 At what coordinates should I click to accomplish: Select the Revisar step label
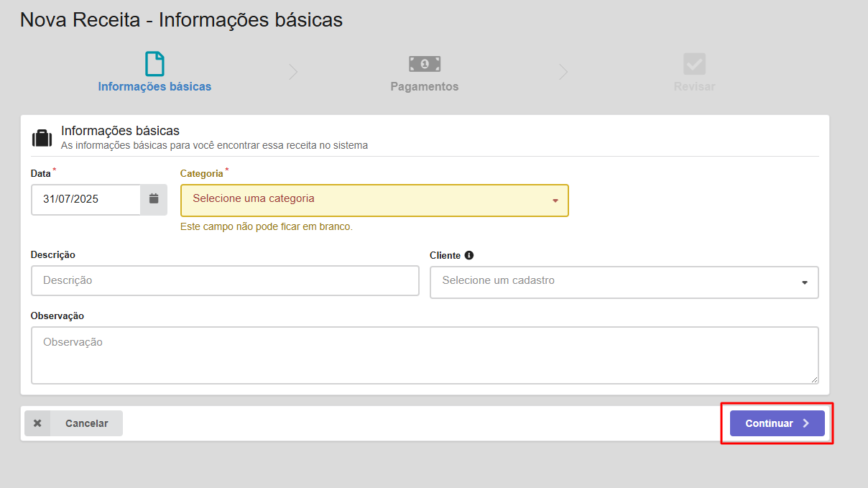click(694, 87)
